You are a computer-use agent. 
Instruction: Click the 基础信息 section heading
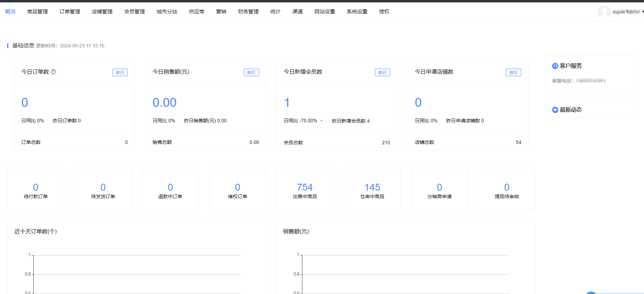click(23, 45)
